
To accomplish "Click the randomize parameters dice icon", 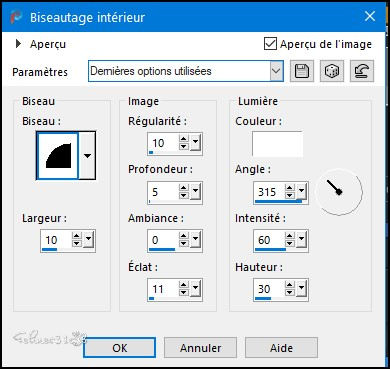I will tap(332, 71).
